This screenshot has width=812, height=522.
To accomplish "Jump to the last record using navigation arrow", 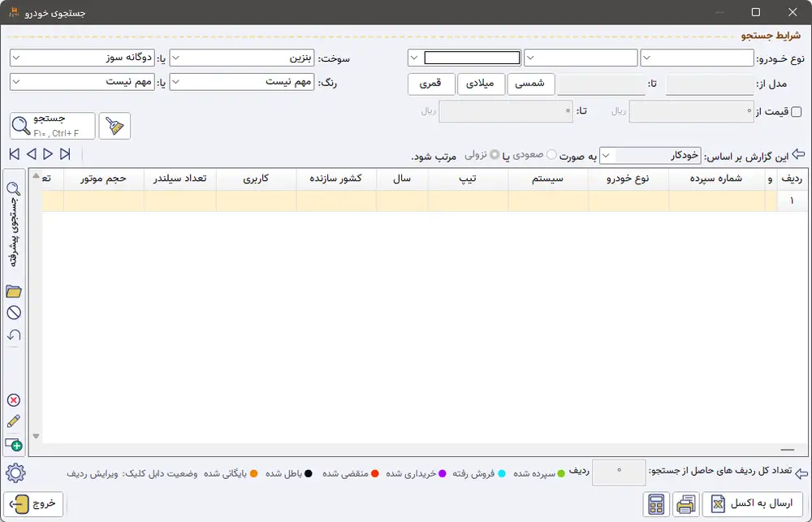I will click(65, 154).
